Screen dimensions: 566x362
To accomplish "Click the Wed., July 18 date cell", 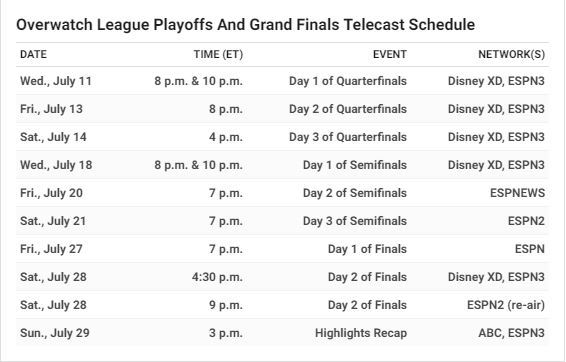I will (56, 165).
